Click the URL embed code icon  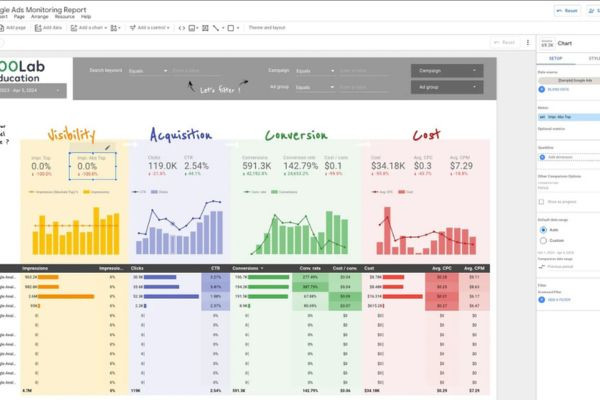[x=182, y=28]
